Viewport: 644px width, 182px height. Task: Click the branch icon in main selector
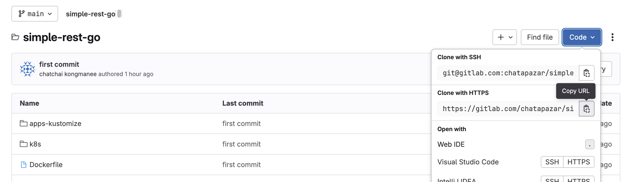tap(21, 14)
